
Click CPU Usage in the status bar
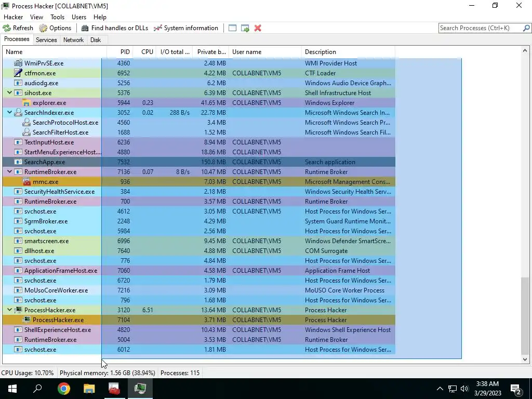click(28, 373)
